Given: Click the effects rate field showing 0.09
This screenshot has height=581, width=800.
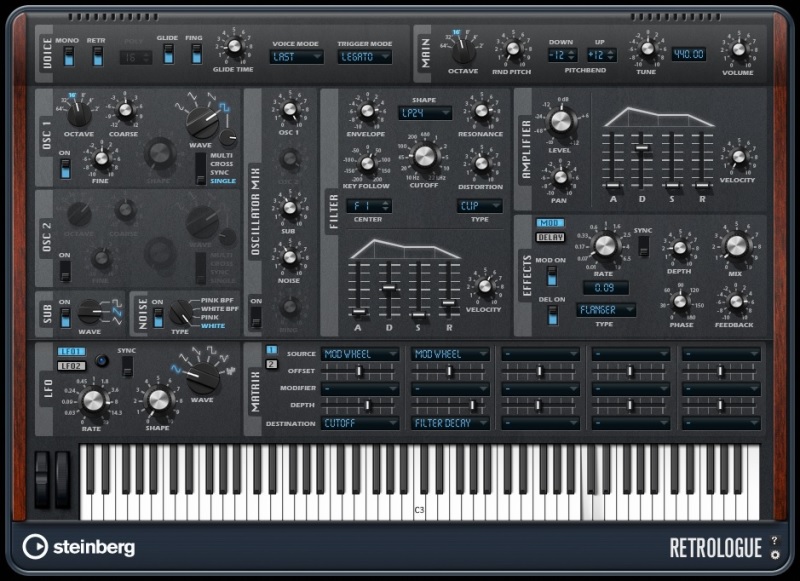Looking at the screenshot, I should tap(605, 288).
